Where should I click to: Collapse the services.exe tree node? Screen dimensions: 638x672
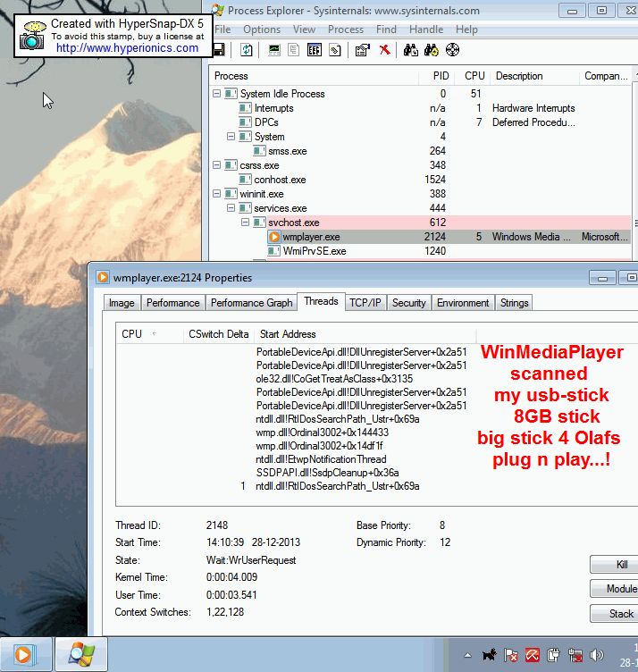pos(231,208)
